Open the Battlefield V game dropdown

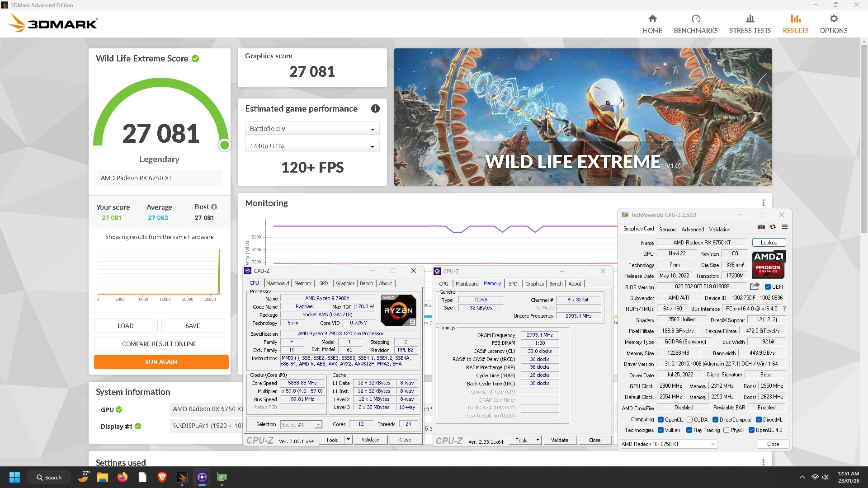pyautogui.click(x=312, y=129)
